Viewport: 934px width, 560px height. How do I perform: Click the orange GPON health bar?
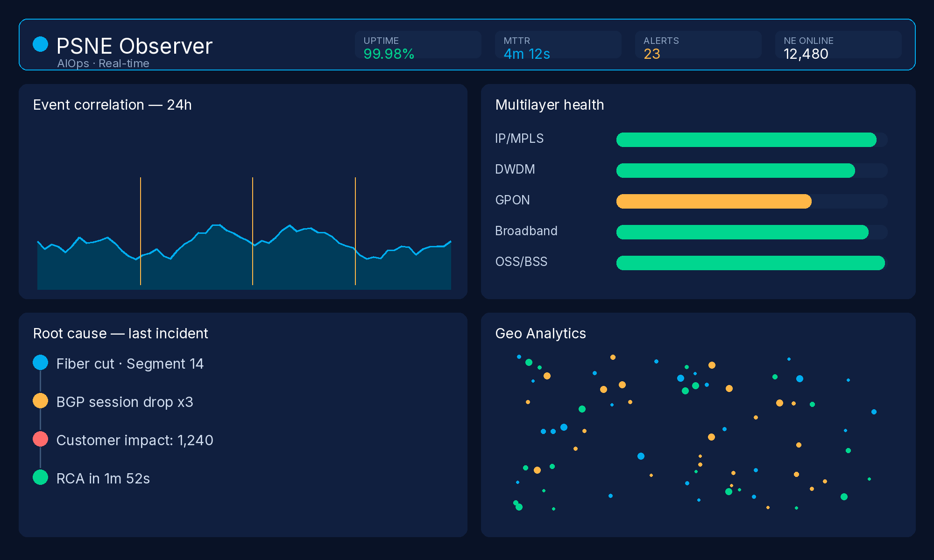752,202
